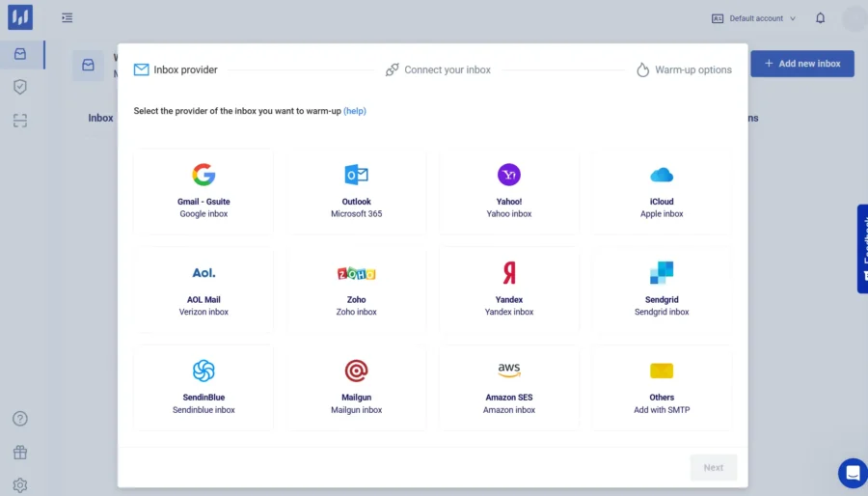Pick the Sendgrid inbox icon
This screenshot has width=868, height=496.
click(662, 273)
